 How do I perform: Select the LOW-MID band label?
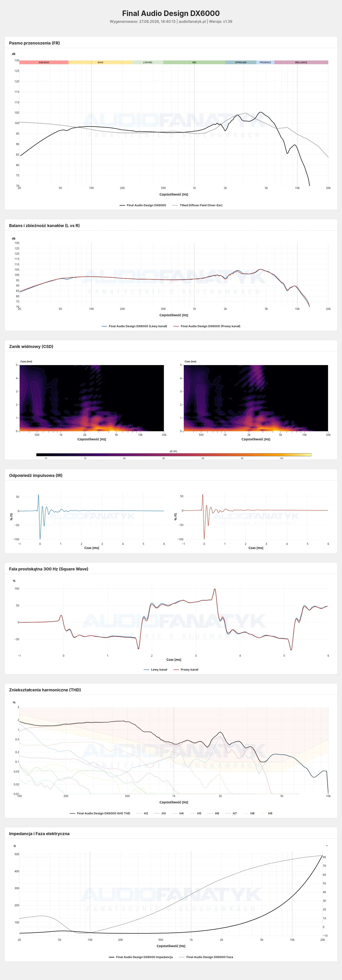pyautogui.click(x=148, y=62)
